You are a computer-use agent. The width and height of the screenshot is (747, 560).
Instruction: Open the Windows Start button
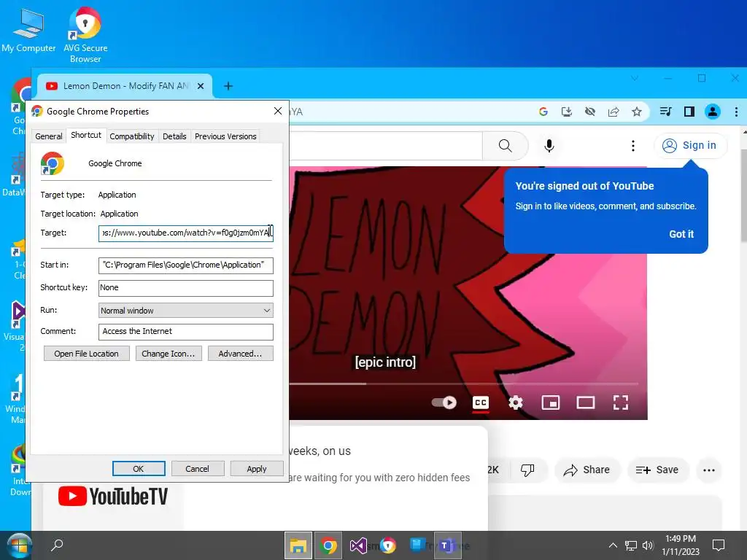point(18,545)
